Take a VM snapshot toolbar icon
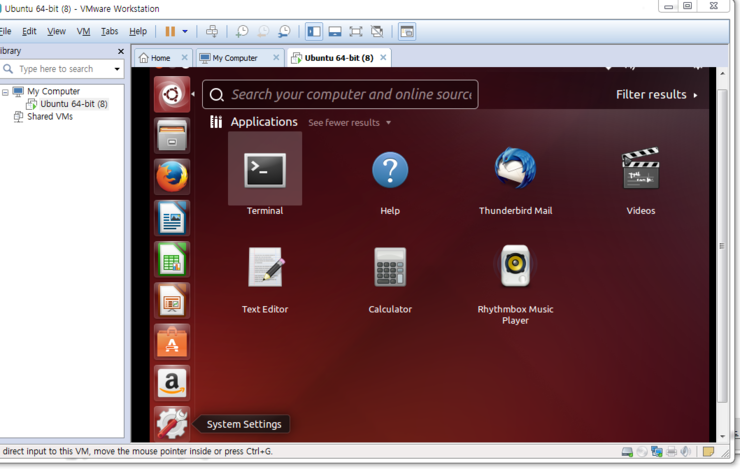Image resolution: width=740 pixels, height=469 pixels. point(242,32)
